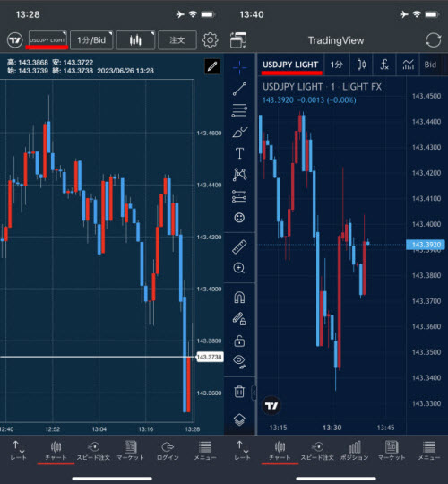The height and width of the screenshot is (484, 448).
Task: Tap the 143.3920 -0.0013 quote text
Action: (x=309, y=100)
